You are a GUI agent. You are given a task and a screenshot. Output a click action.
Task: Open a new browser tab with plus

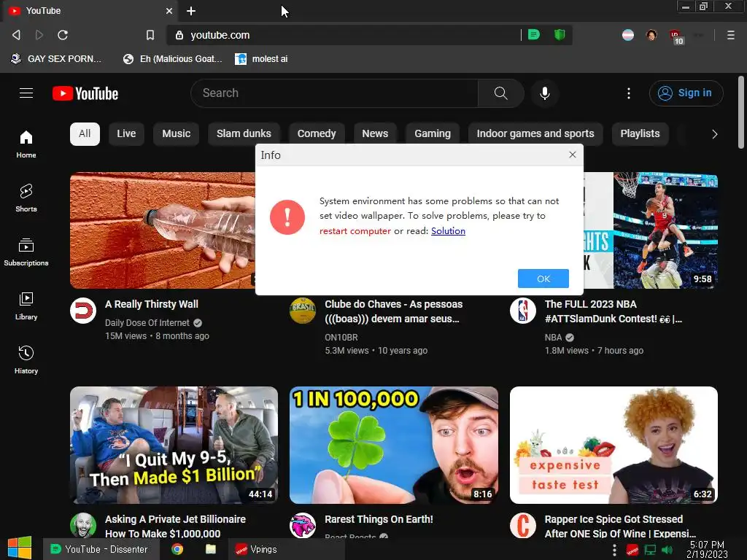coord(191,11)
